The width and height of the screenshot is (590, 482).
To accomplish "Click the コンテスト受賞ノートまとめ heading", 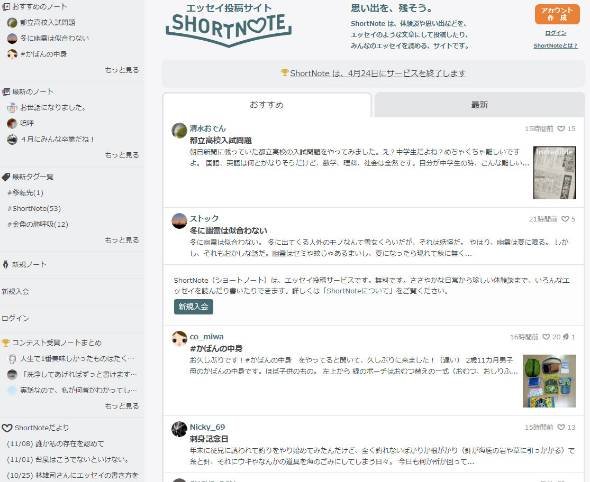I will 57,343.
